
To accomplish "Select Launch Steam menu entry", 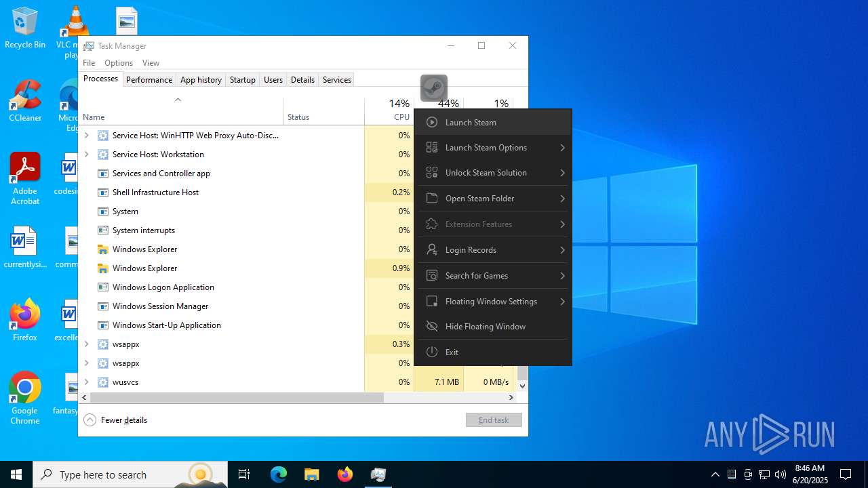I will pos(493,123).
